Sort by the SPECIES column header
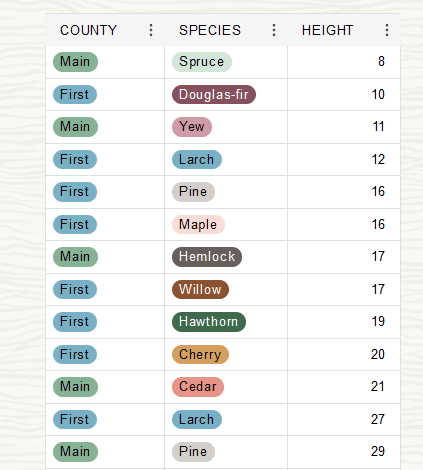This screenshot has width=423, height=470. pyautogui.click(x=210, y=30)
